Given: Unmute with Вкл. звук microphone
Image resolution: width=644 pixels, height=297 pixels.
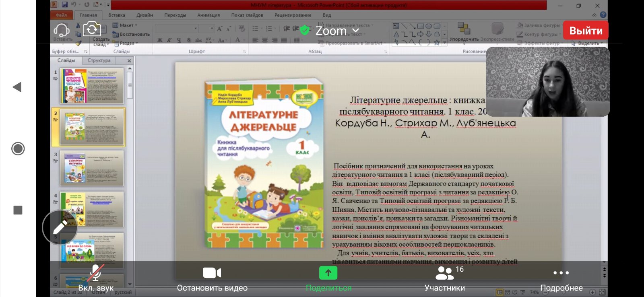Looking at the screenshot, I should tap(96, 278).
